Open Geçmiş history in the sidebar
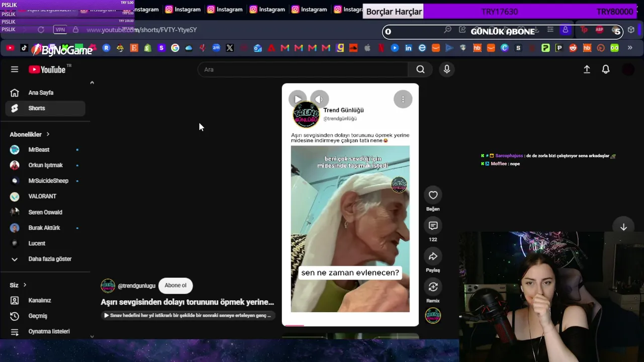644x362 pixels. 45,316
